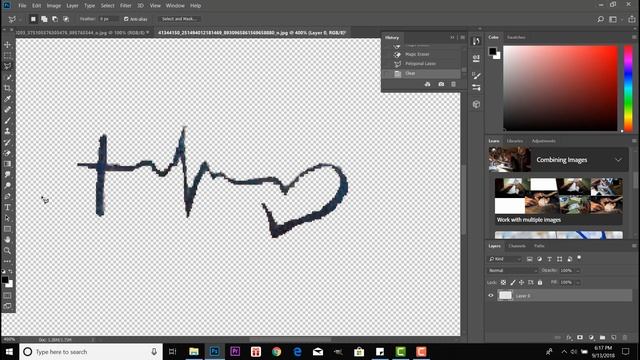Select the Clone Stamp tool
Screen dimensions: 640x360
tap(7, 131)
